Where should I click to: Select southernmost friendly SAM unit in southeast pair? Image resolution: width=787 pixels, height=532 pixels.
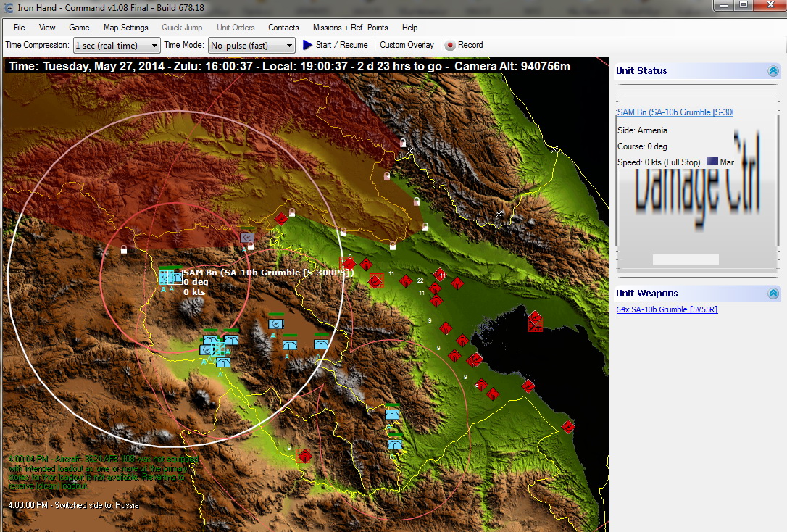pos(395,445)
